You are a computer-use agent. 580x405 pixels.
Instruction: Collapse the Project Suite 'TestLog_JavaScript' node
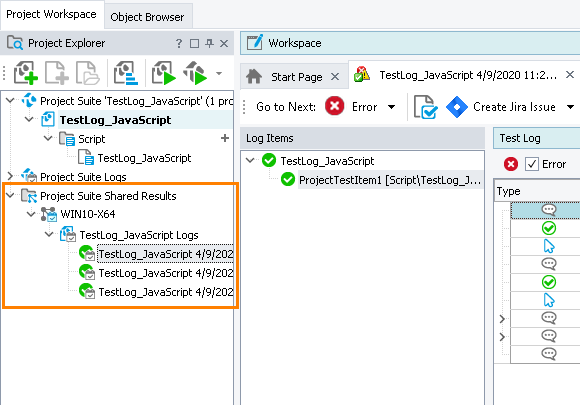coord(10,100)
